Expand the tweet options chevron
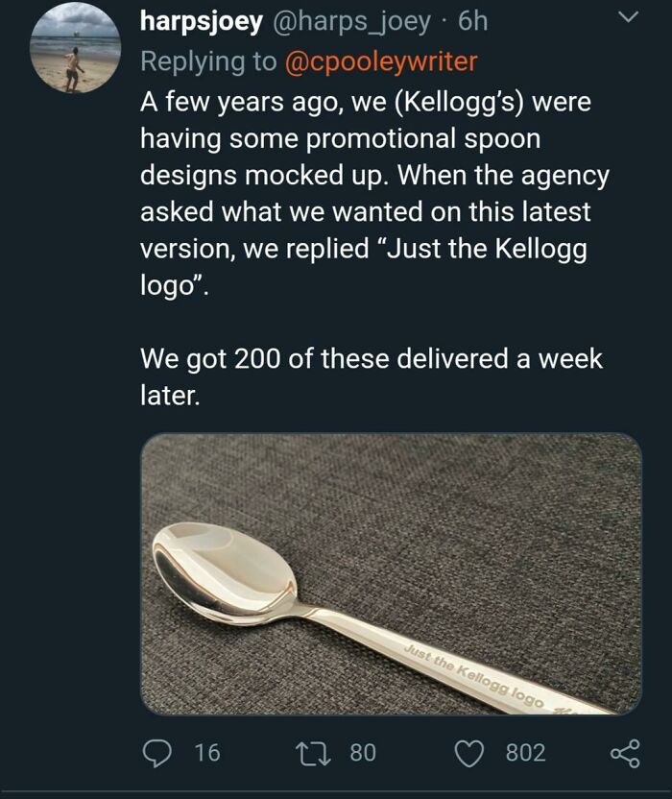Screen dimensions: 672x799 pyautogui.click(x=628, y=18)
